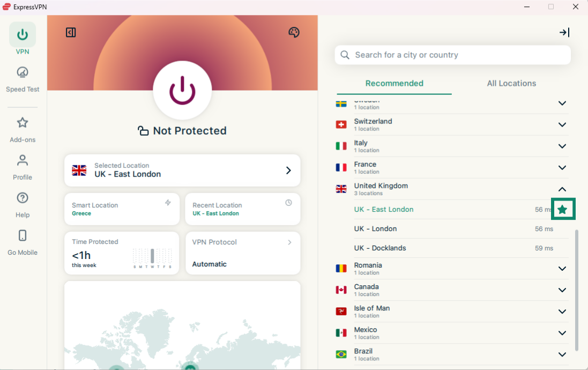Viewport: 588px width, 370px height.
Task: Focus the city or country search field
Action: [x=452, y=55]
